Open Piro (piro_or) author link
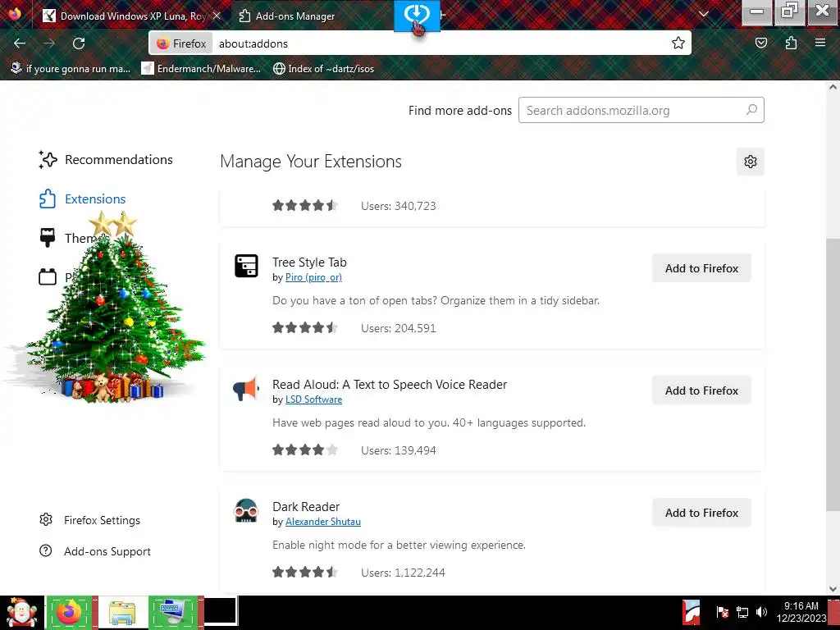This screenshot has height=630, width=840. (313, 277)
